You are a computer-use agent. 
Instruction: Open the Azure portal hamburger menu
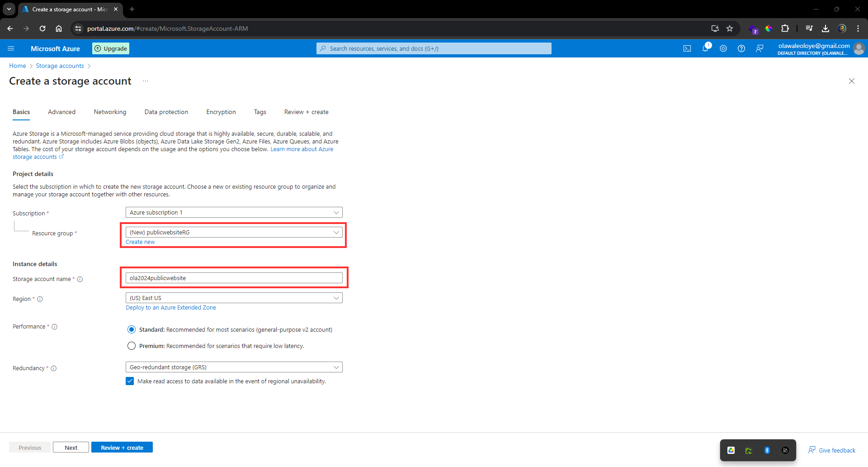tap(11, 48)
